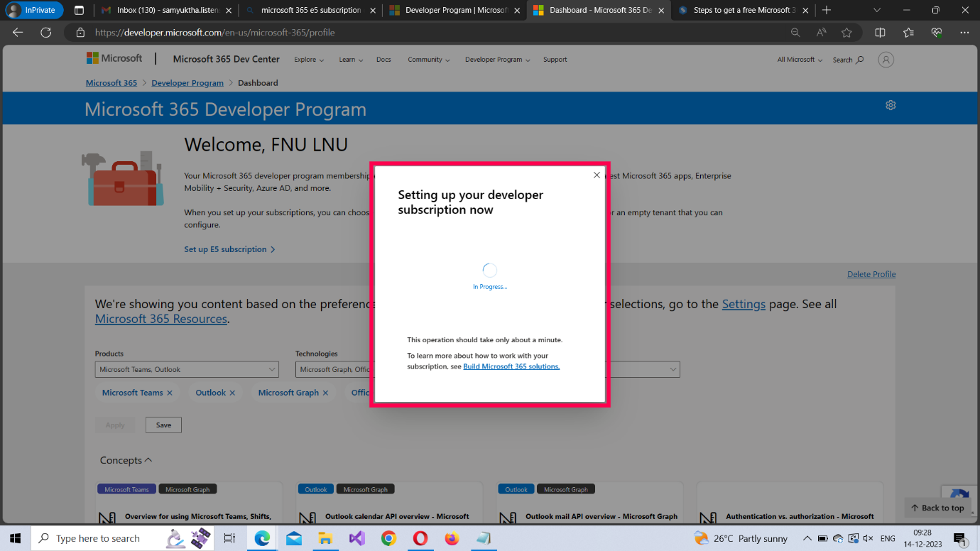
Task: Open the Docs menu item
Action: [x=383, y=60]
